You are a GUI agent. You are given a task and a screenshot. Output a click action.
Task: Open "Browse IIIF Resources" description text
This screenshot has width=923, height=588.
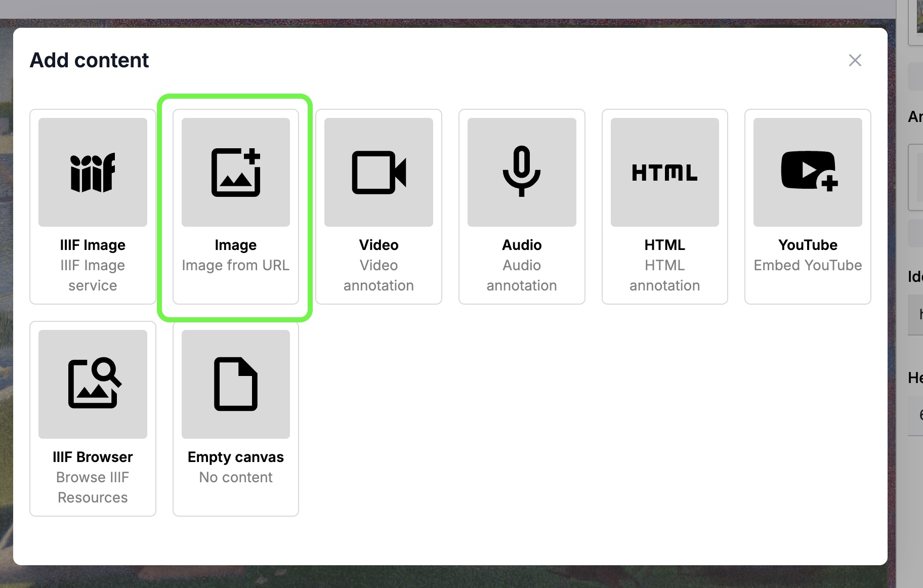tap(93, 487)
